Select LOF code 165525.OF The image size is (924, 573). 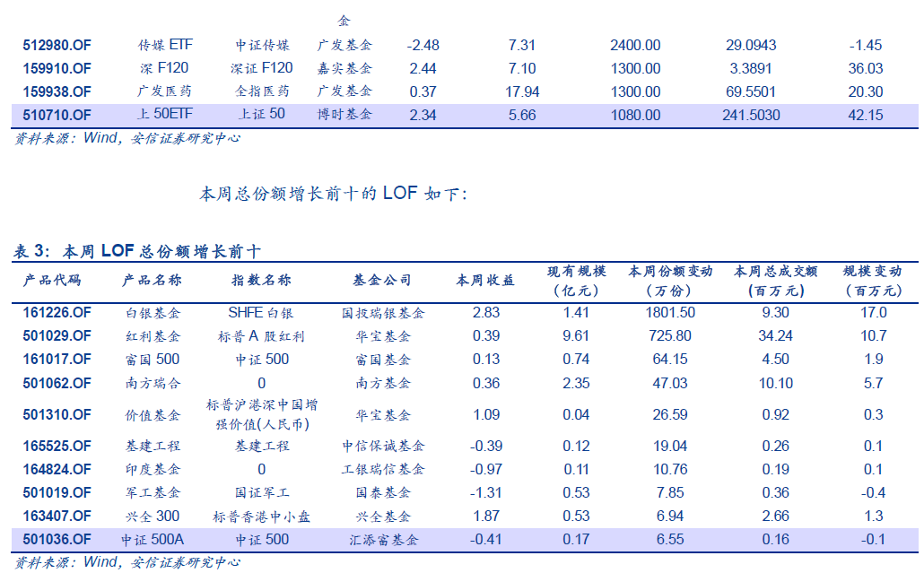click(57, 446)
